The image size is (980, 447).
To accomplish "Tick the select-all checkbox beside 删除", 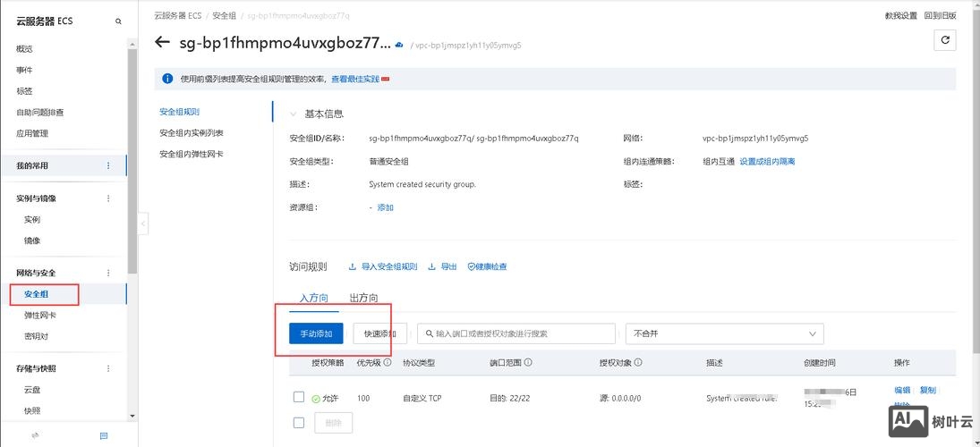I will tap(299, 423).
